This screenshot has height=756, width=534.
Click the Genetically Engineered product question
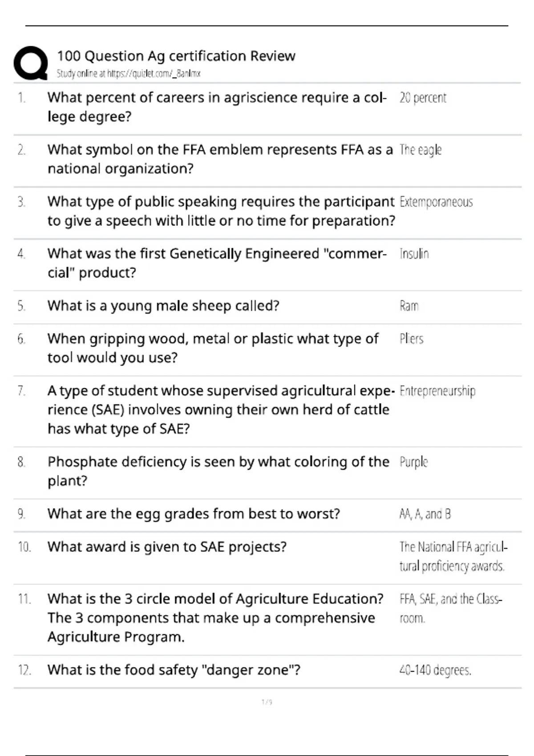tap(217, 263)
